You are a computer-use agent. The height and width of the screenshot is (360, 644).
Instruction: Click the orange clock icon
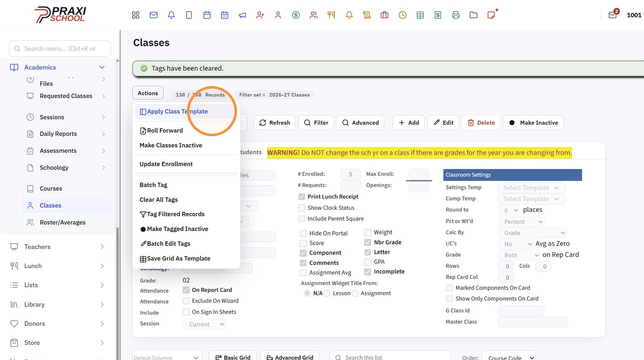pos(403,15)
